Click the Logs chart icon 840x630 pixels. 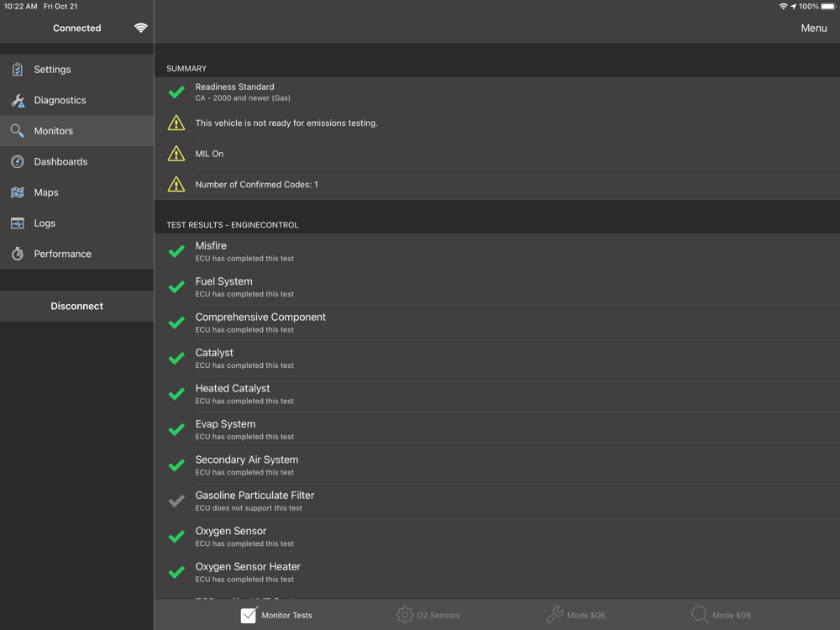[17, 223]
